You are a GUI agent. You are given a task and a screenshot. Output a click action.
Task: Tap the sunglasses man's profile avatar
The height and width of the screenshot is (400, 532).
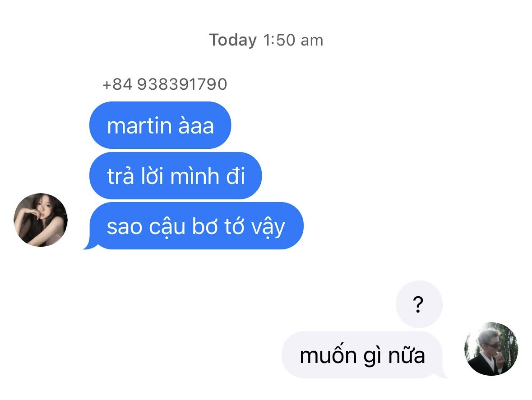tap(491, 349)
